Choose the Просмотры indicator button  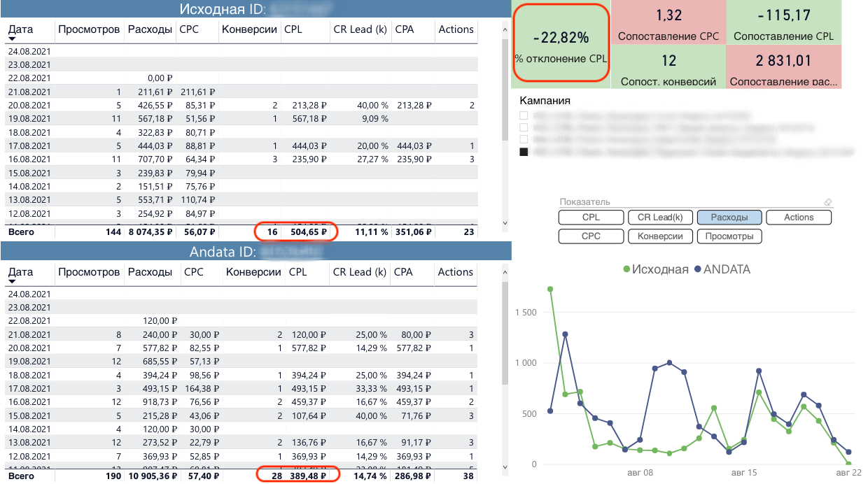pos(729,236)
